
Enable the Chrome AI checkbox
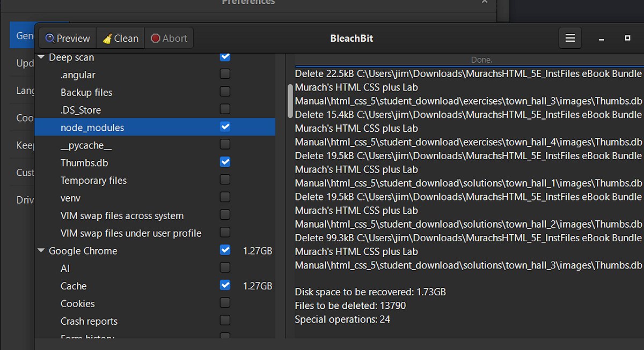click(225, 267)
